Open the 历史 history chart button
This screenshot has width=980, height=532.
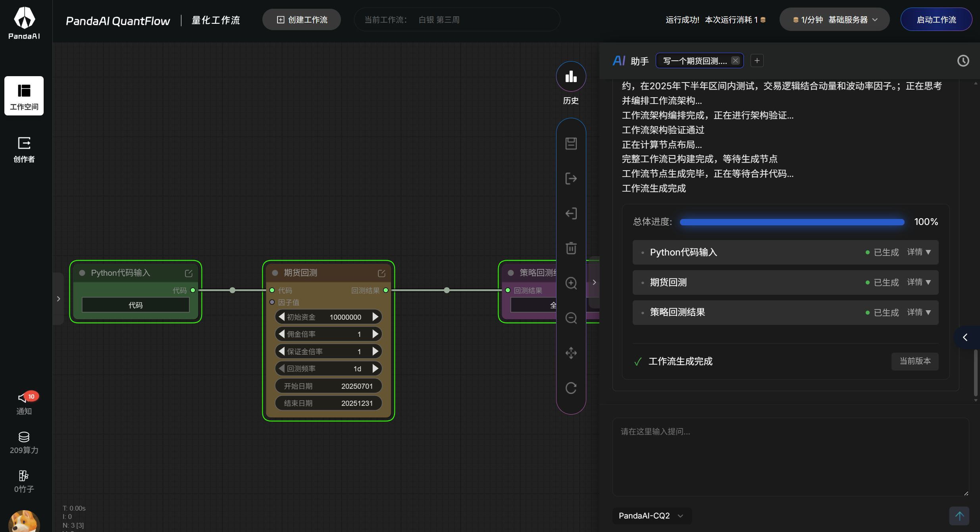571,77
